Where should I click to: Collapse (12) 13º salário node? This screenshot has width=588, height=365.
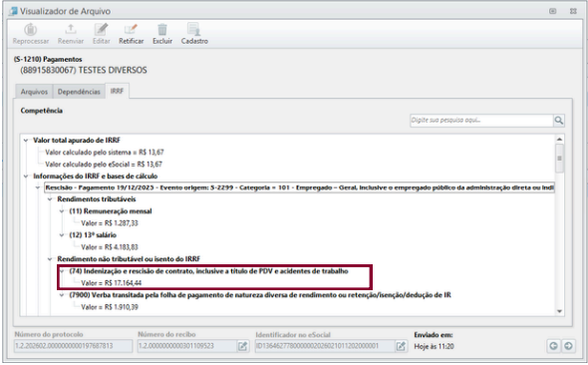tap(62, 235)
